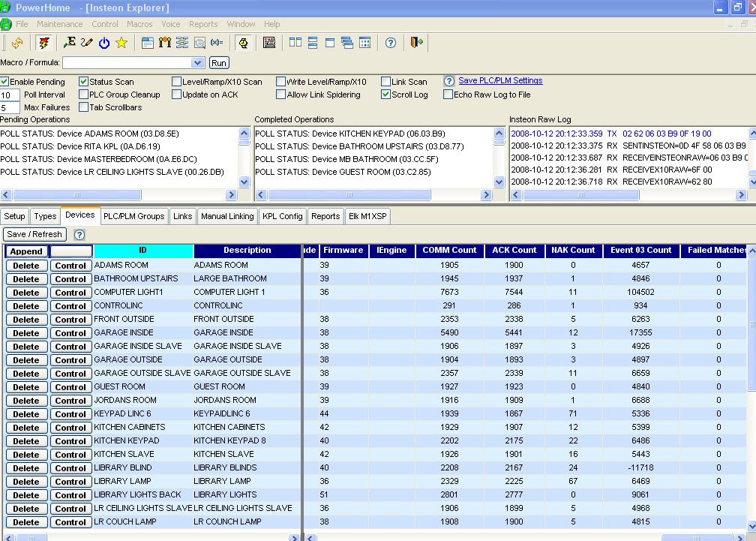This screenshot has height=541, width=756.
Task: Click the red-and-black log sheet icon
Action: click(269, 43)
